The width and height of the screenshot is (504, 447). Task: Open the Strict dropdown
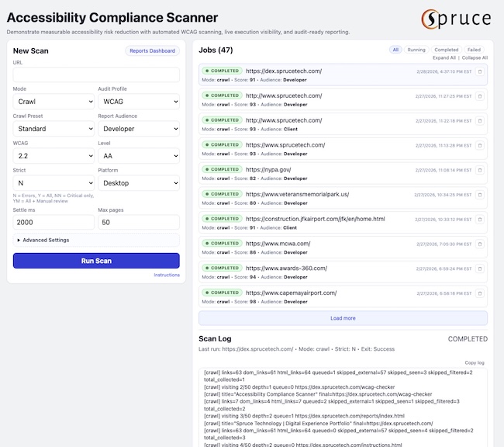(x=54, y=183)
